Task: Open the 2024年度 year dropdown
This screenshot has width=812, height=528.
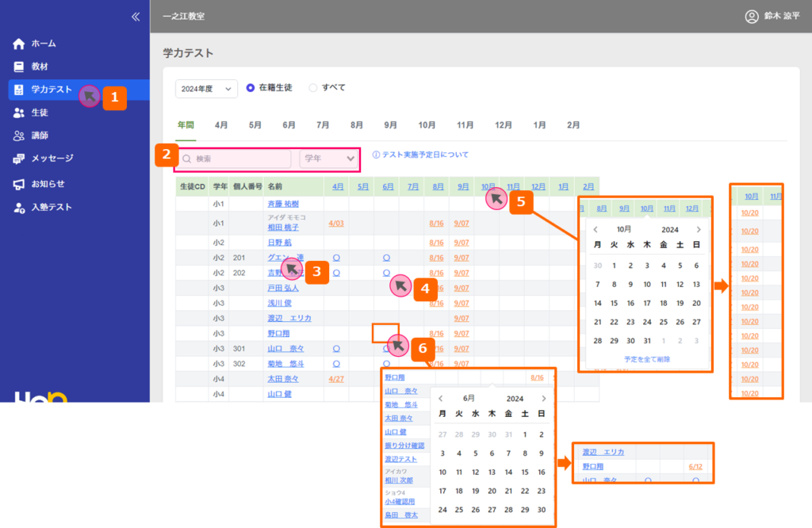Action: click(x=206, y=89)
